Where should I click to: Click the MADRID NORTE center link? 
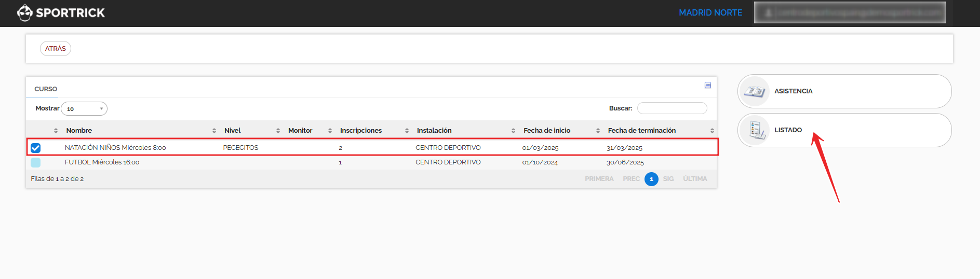[x=710, y=12]
